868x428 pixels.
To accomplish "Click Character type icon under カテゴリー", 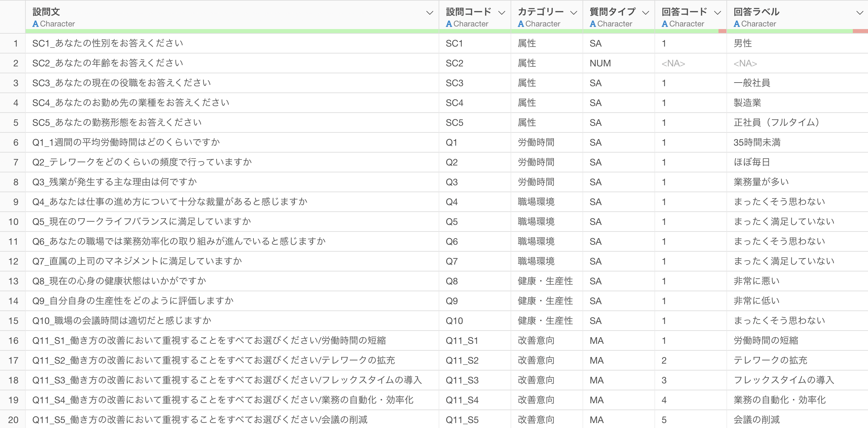I will tap(520, 24).
